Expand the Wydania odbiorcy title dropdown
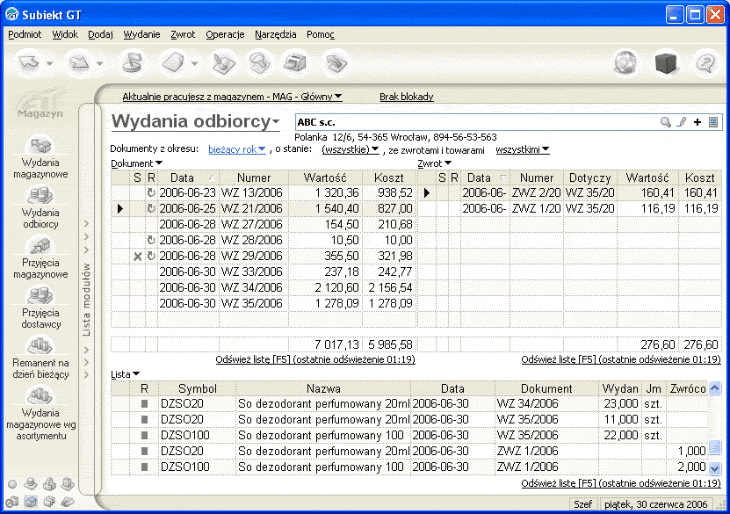The image size is (730, 514). click(276, 122)
